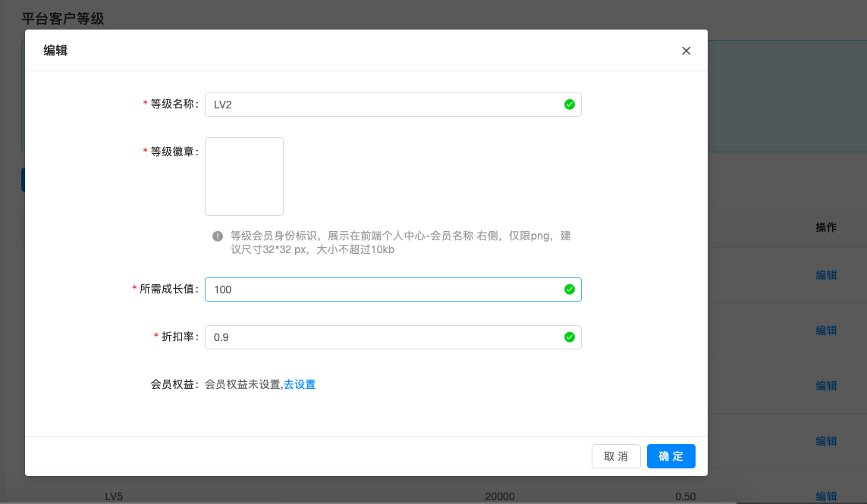Click the 编辑 dialog title text
Viewport: 867px width, 504px height.
pyautogui.click(x=55, y=51)
